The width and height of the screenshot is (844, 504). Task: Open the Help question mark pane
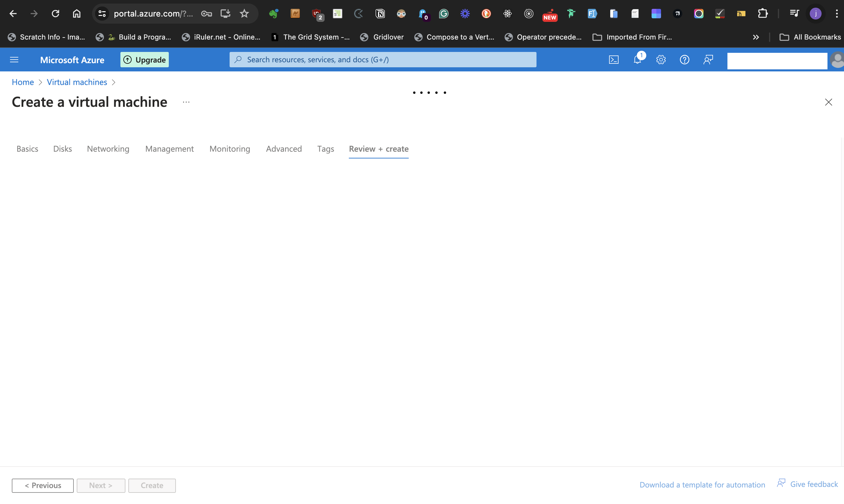(x=684, y=59)
